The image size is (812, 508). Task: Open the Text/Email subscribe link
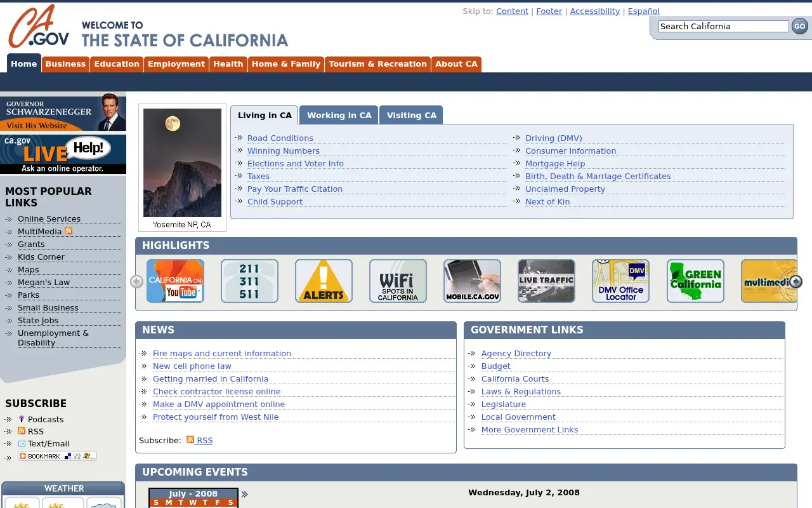(48, 443)
